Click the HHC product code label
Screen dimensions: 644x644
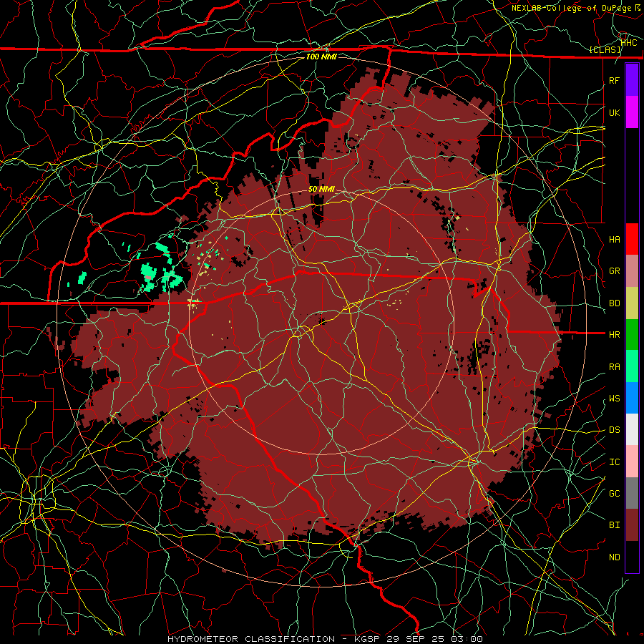629,42
